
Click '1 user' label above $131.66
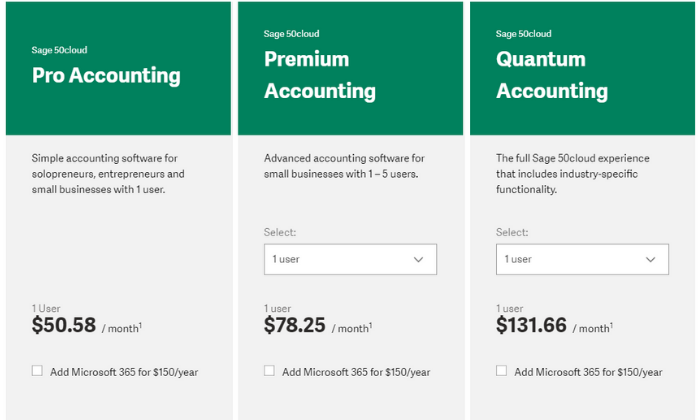[509, 308]
